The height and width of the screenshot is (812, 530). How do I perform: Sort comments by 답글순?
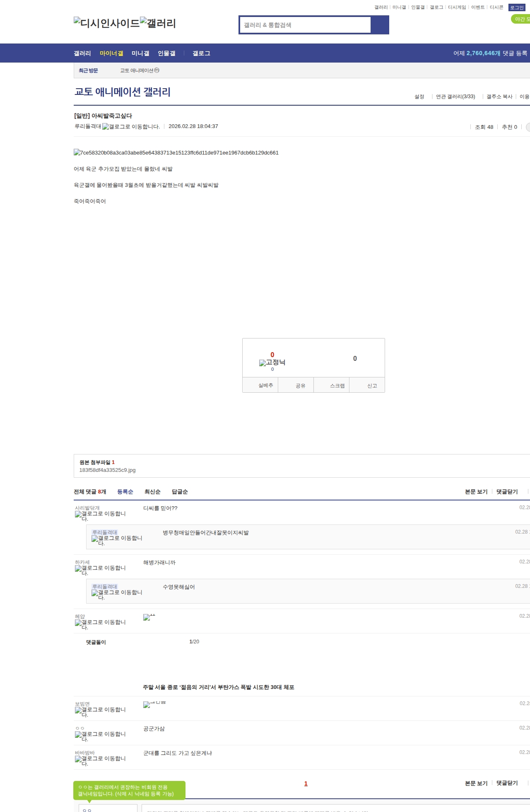coord(180,492)
